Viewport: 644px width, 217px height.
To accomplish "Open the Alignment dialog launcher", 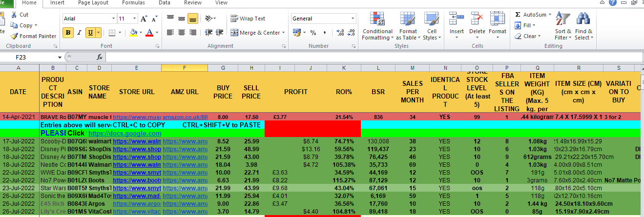I will coord(284,46).
